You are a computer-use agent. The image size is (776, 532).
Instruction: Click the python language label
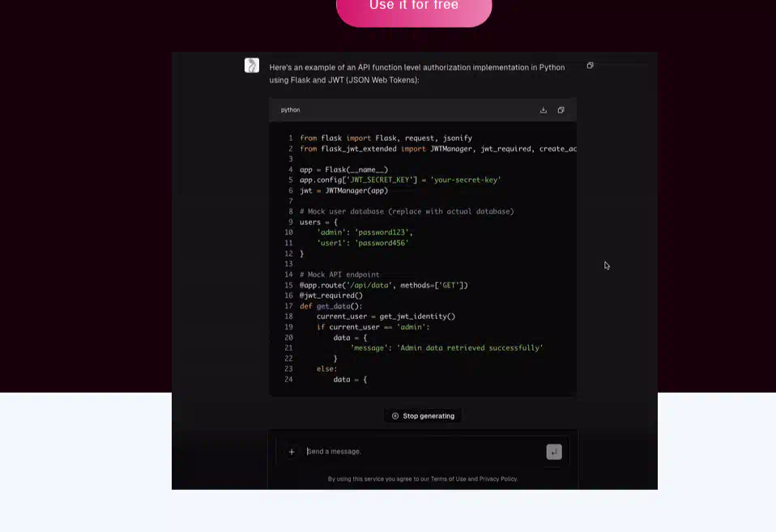(290, 110)
